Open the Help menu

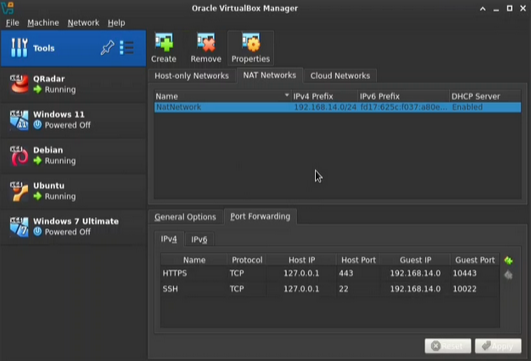(x=116, y=23)
